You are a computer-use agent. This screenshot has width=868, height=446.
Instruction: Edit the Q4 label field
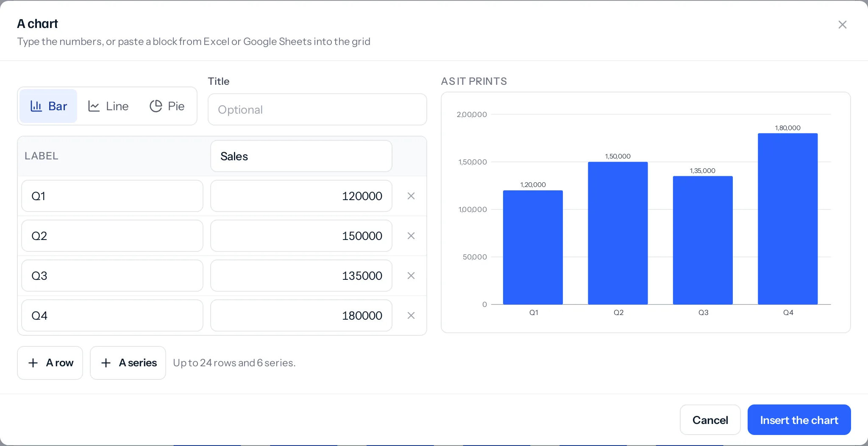point(112,315)
